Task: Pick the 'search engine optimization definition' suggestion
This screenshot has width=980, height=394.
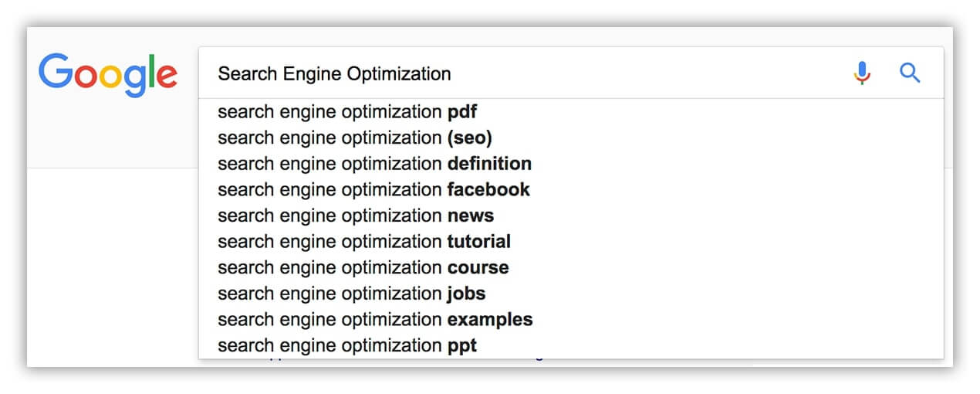Action: (571, 164)
